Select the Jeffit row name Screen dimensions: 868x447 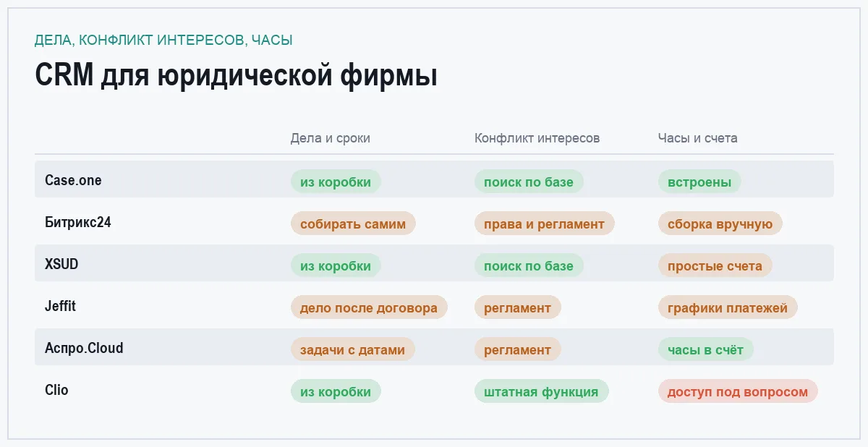[x=60, y=307]
